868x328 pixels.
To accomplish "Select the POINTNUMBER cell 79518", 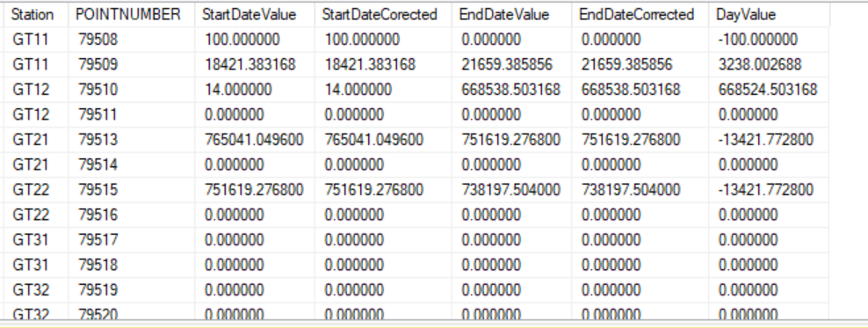I will (131, 265).
